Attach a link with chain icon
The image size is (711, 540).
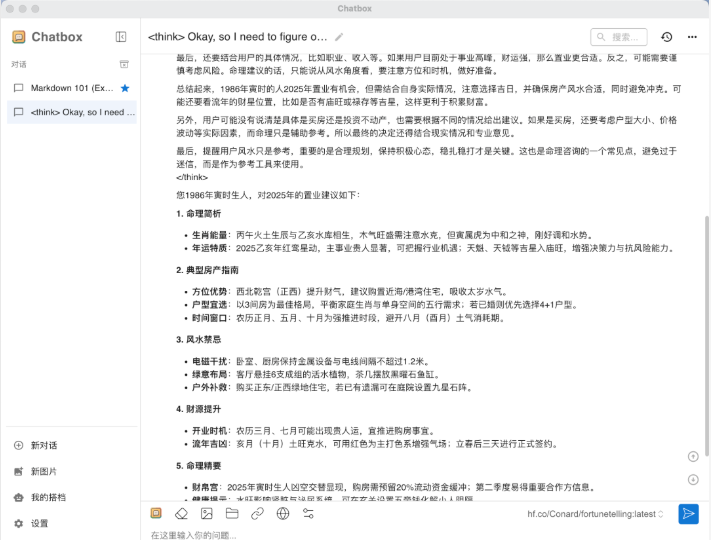[258, 513]
